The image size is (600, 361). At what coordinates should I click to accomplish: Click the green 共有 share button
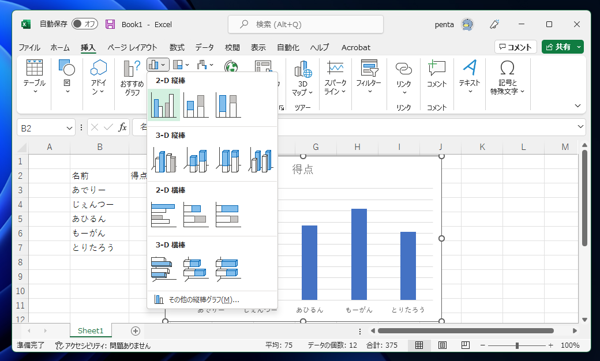(x=559, y=47)
